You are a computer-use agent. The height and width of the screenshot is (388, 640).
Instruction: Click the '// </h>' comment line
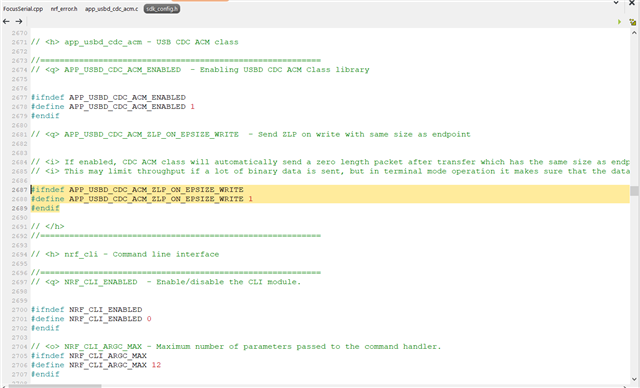pyautogui.click(x=47, y=226)
